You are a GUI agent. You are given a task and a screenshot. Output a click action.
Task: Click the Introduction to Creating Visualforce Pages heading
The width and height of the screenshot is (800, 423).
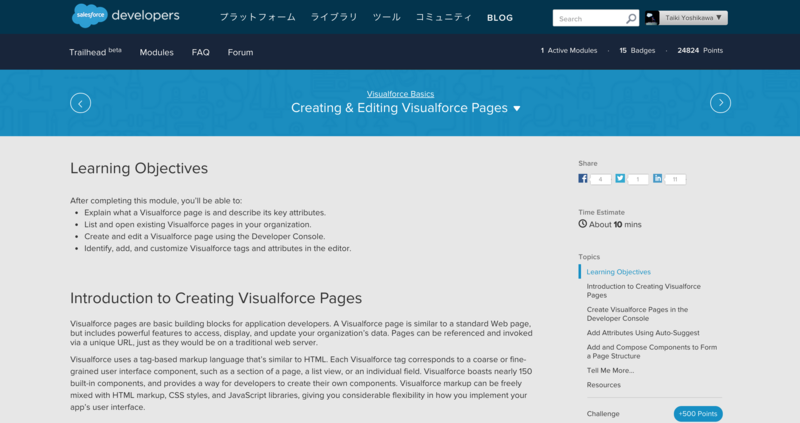point(216,298)
